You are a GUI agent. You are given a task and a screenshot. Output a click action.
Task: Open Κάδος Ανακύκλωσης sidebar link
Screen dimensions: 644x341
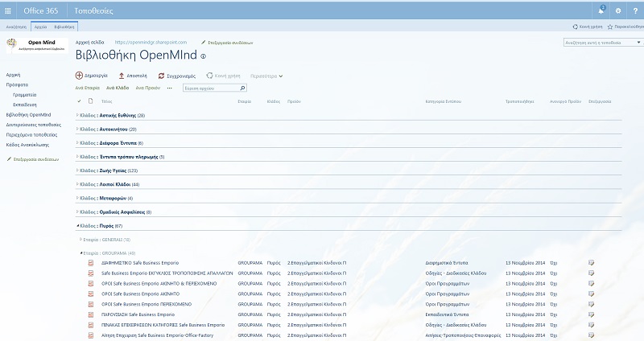click(27, 145)
